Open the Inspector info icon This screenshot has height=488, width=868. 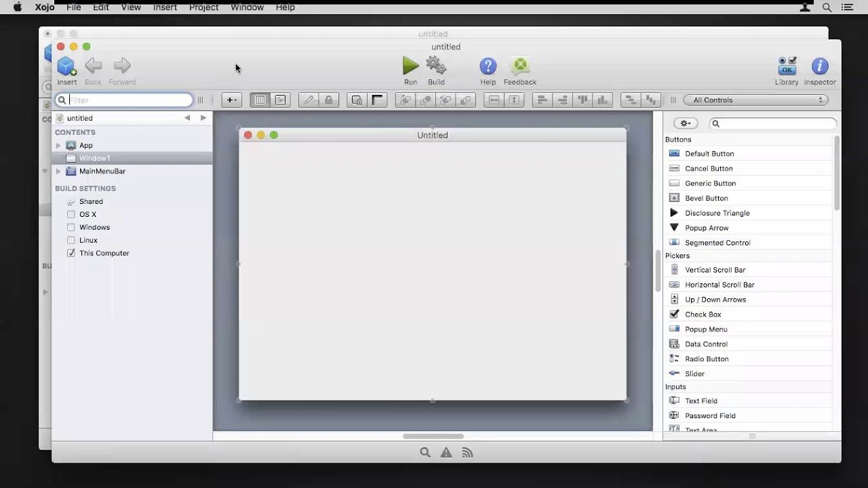coord(820,66)
